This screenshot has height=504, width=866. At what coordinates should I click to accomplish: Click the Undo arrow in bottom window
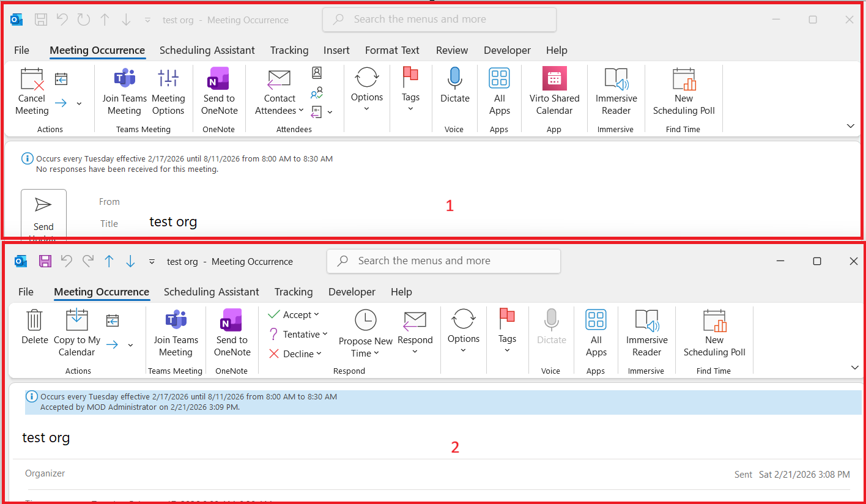click(x=66, y=261)
